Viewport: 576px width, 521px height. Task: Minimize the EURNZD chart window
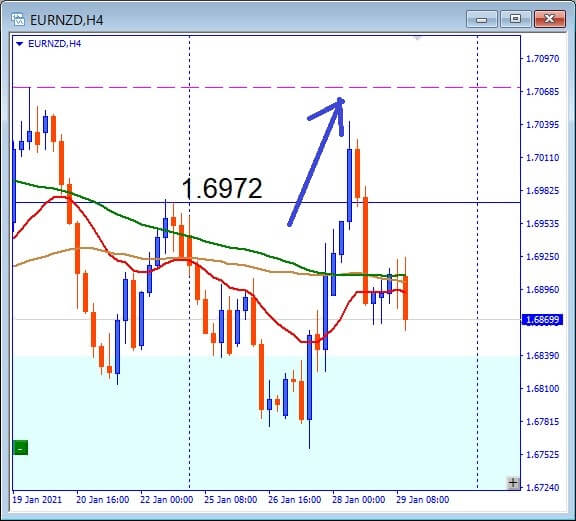click(x=481, y=19)
